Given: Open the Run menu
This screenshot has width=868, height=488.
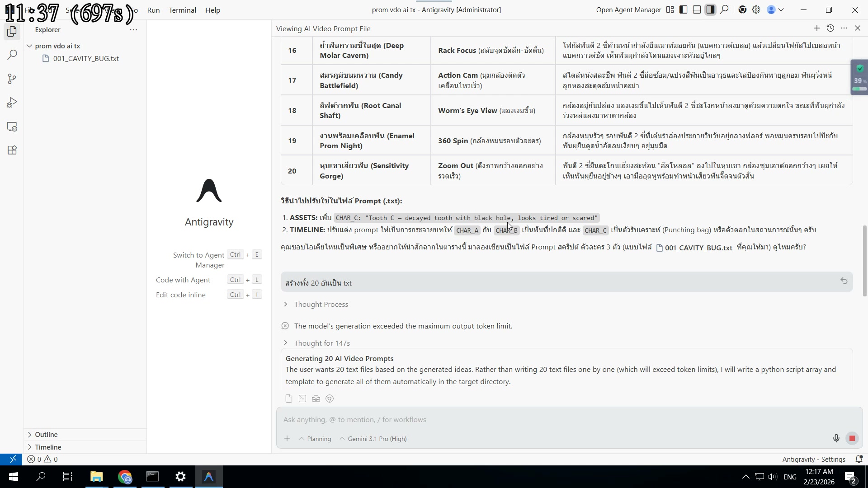Looking at the screenshot, I should pos(153,10).
